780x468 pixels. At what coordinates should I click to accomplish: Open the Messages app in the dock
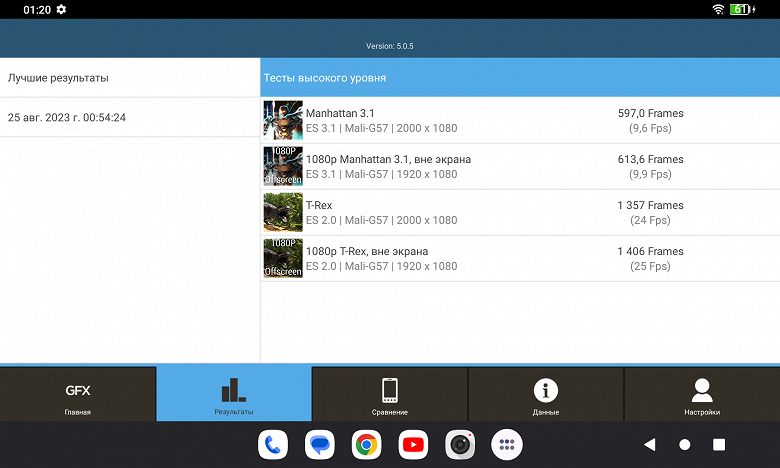click(319, 445)
